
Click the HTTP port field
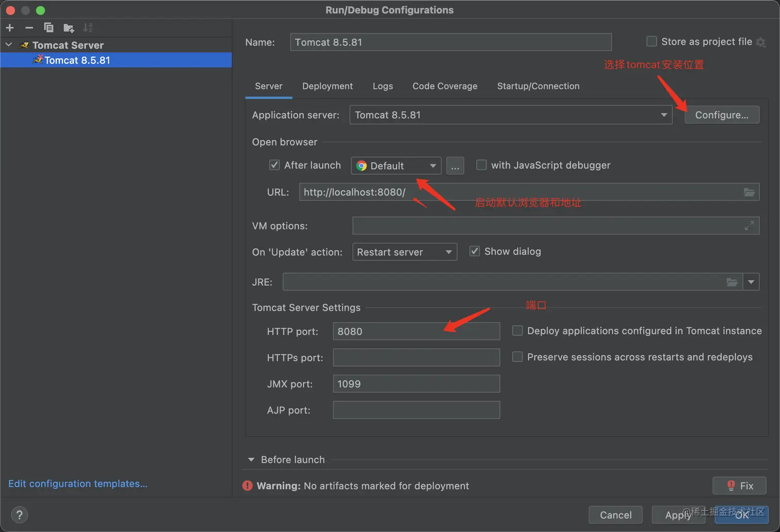click(416, 331)
